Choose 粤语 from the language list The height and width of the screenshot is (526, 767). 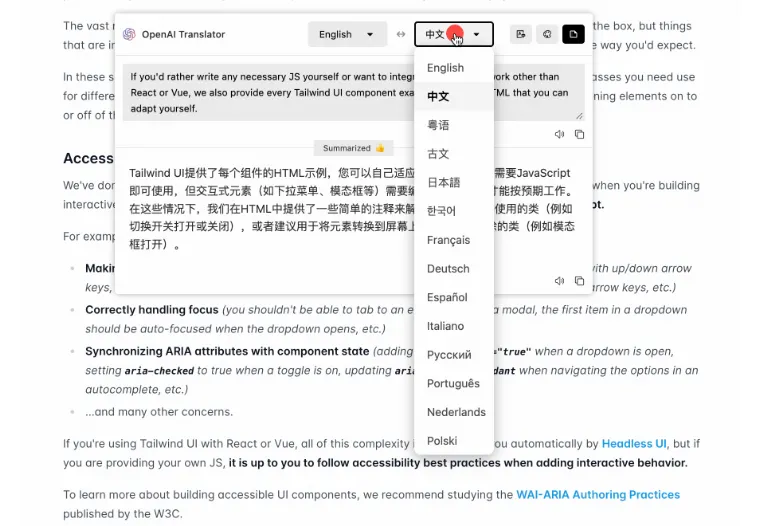(453, 125)
